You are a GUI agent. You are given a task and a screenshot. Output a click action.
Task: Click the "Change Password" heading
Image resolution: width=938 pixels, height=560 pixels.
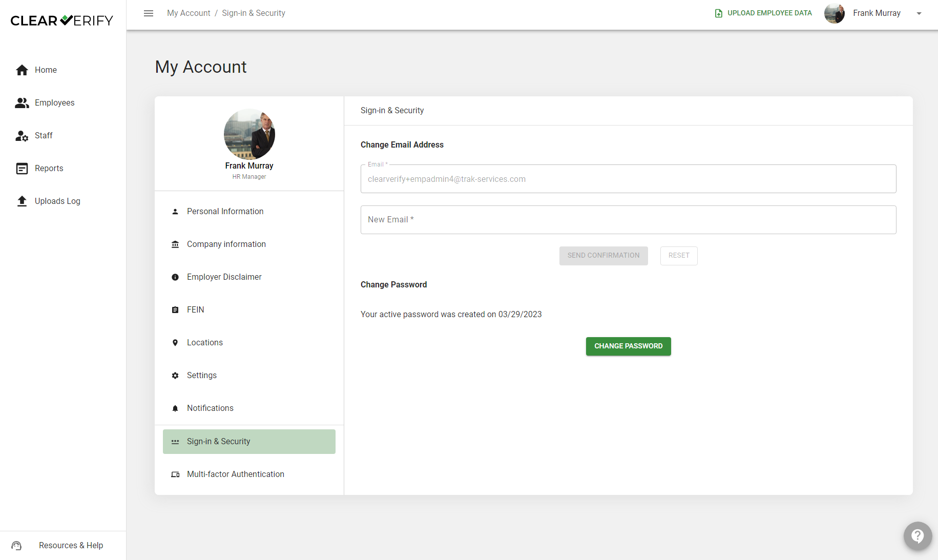[393, 285]
